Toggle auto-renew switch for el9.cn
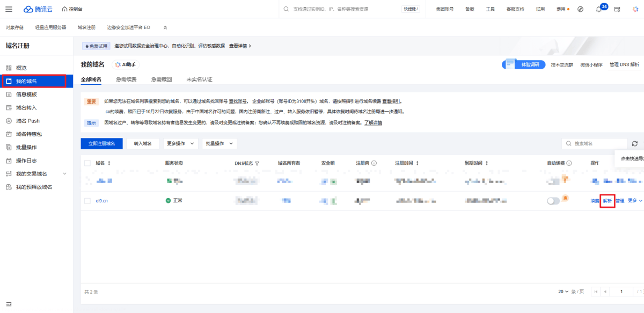This screenshot has height=313, width=644. [x=553, y=201]
